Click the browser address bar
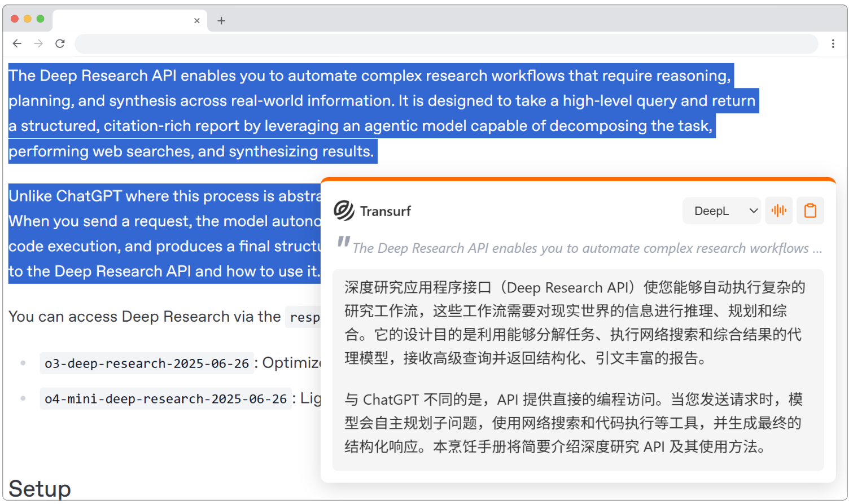853x504 pixels. tap(446, 43)
